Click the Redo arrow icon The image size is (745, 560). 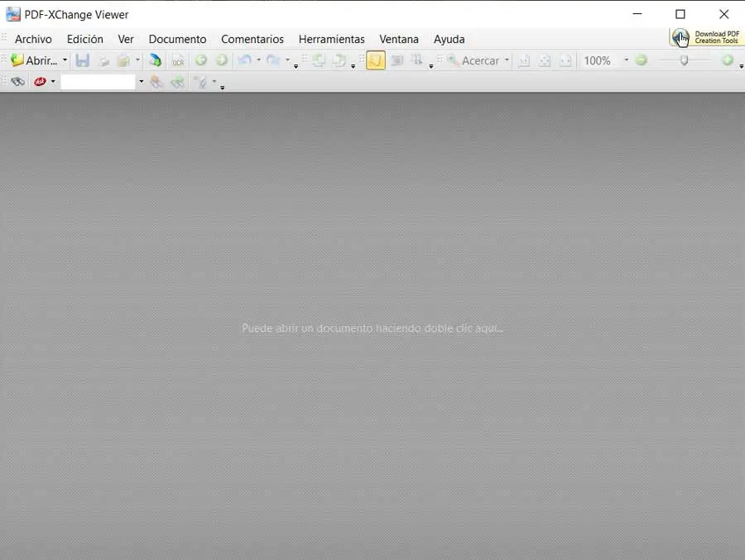pos(273,60)
